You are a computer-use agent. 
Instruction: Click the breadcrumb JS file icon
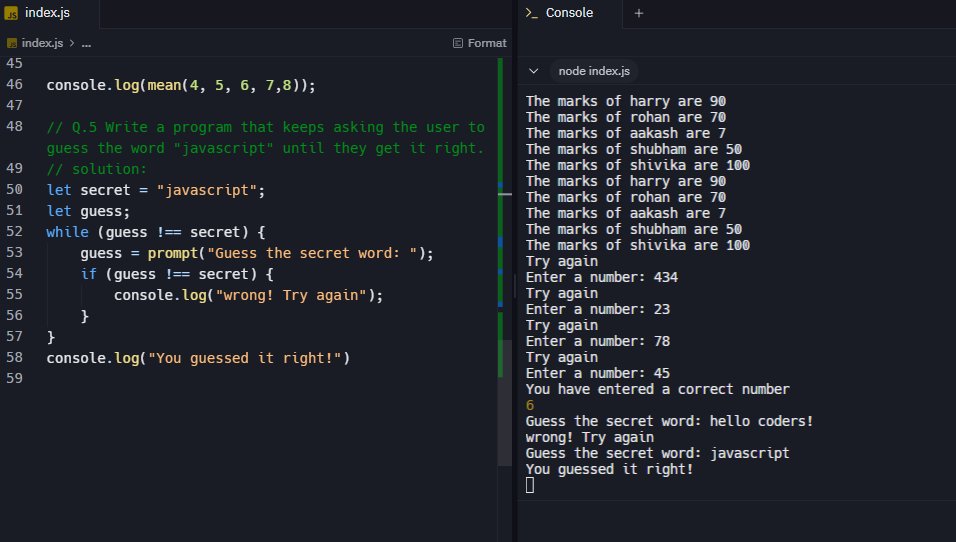click(x=12, y=43)
